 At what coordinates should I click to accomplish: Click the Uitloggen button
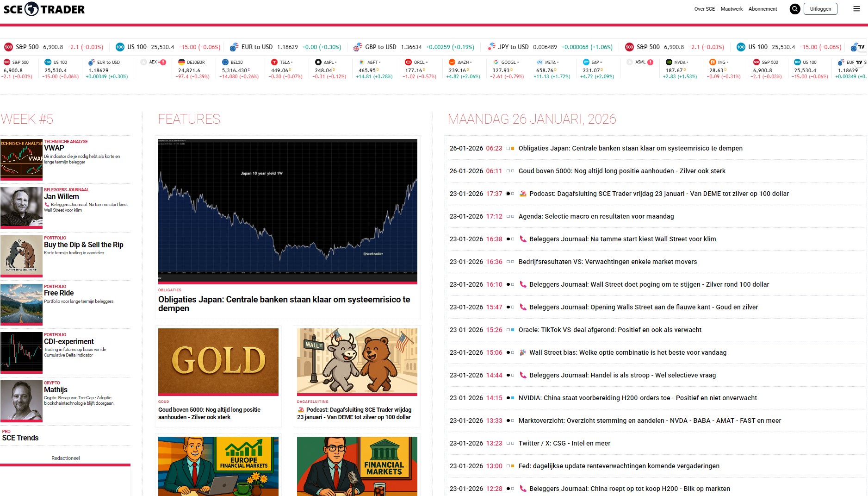coord(820,9)
